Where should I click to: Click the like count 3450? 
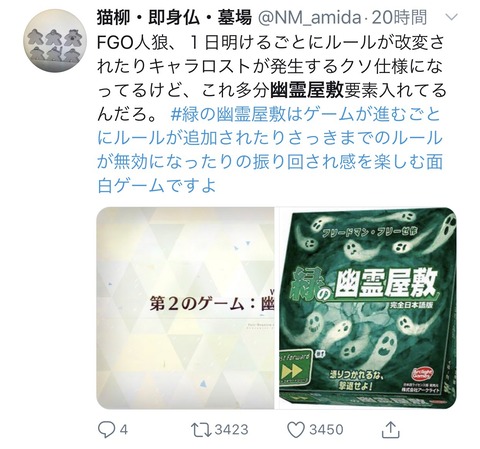click(x=326, y=430)
